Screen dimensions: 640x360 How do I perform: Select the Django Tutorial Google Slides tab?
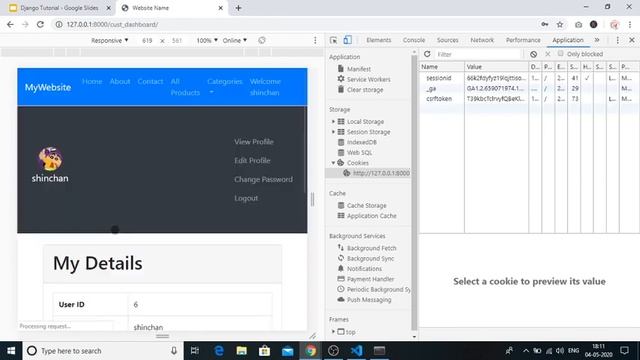coord(60,8)
